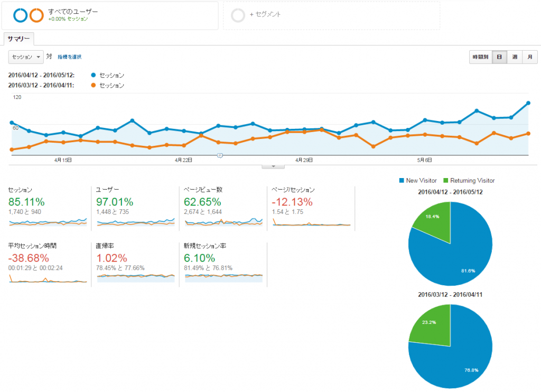The width and height of the screenshot is (541, 392).
Task: Switch the chart to 月 monthly view
Action: coord(530,57)
